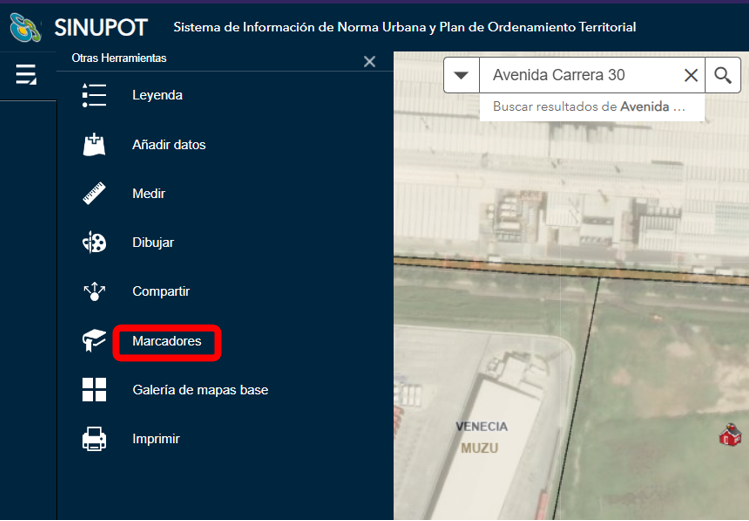
Task: Click the MUZU map label
Action: (x=479, y=448)
